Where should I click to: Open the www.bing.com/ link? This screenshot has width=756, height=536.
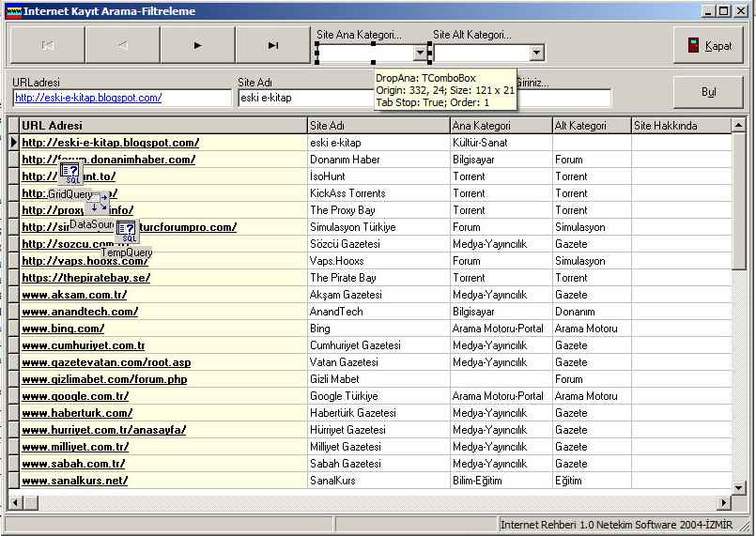[x=63, y=329]
